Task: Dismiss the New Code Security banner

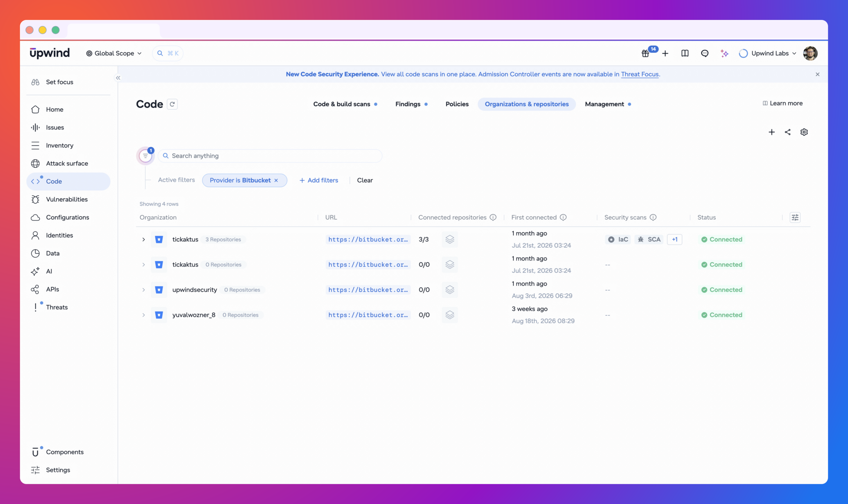Action: [x=818, y=75]
